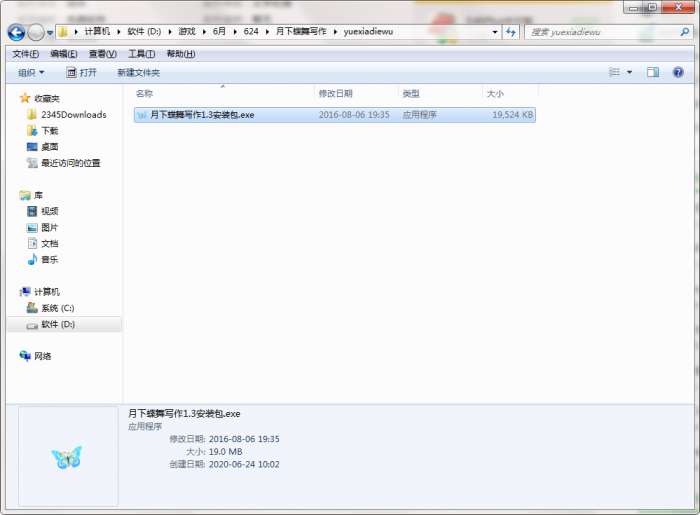The image size is (700, 515).
Task: Select 计算机 in the navigation pane
Action: tap(46, 292)
